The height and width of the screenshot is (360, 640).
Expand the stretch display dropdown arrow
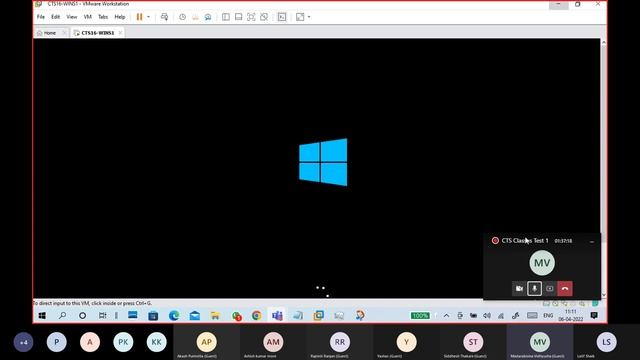(309, 17)
